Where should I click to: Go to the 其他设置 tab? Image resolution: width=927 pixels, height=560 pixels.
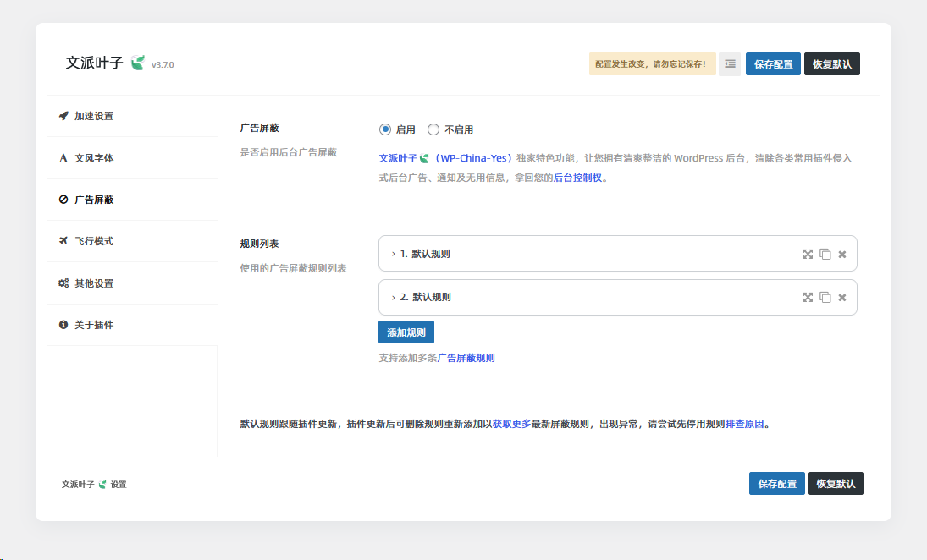coord(93,283)
